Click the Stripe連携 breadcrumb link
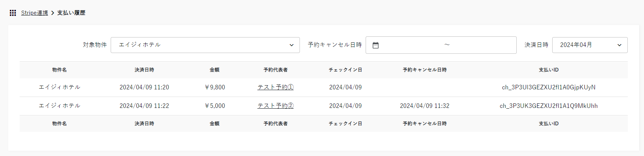This screenshot has height=156, width=644. tap(34, 13)
